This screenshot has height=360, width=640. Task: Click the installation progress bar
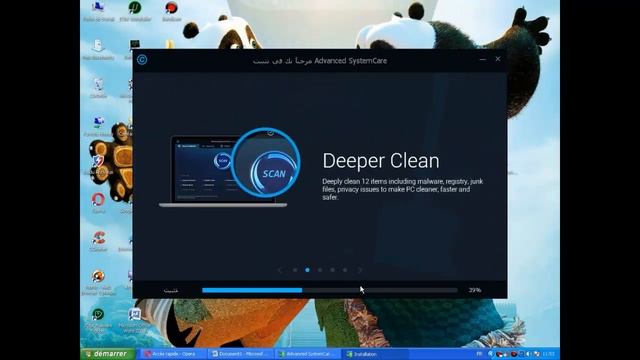[x=330, y=290]
